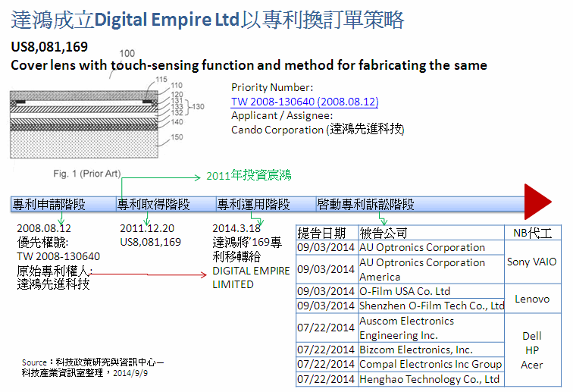The height and width of the screenshot is (392, 573).
Task: Select the 專利取得階段 timeline stage
Action: [166, 204]
